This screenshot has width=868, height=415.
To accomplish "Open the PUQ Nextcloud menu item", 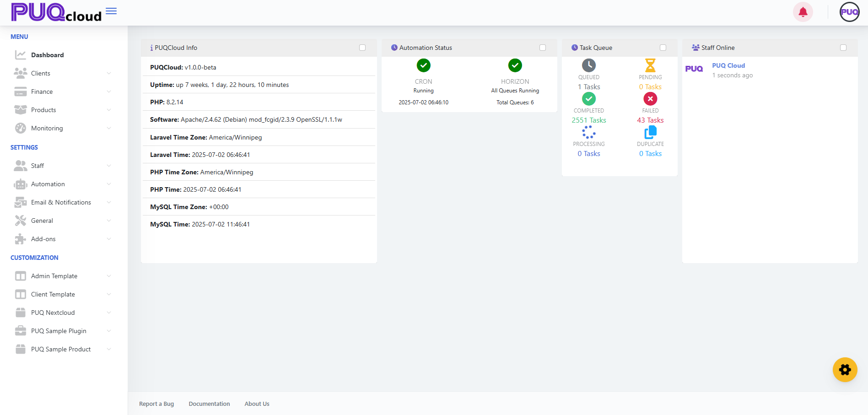I will click(63, 313).
